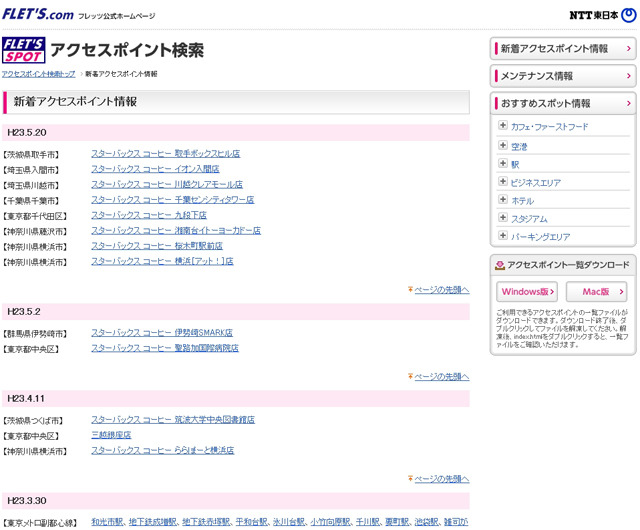Open メンテナンス情報 sidebar menu
Viewport: 640px width, 530px height.
coord(563,76)
